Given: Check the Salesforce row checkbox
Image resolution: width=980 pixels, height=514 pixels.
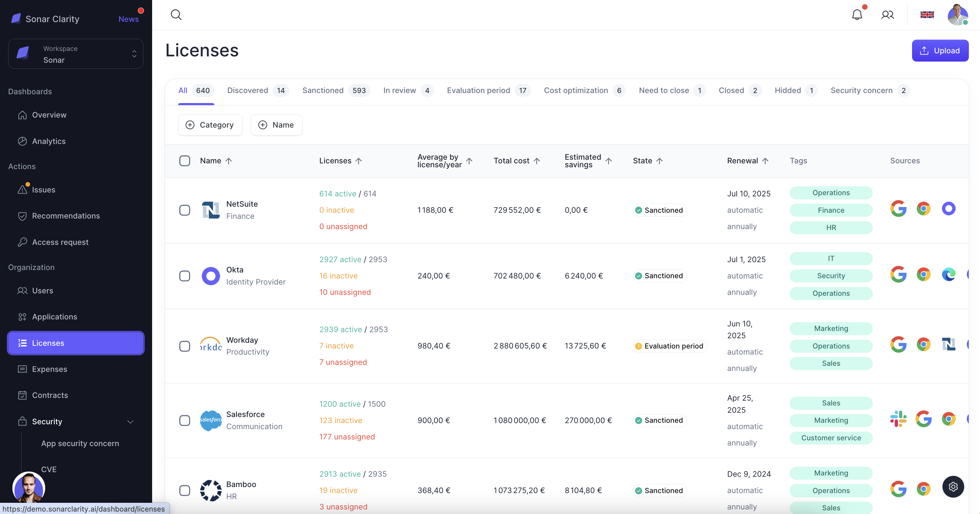Looking at the screenshot, I should tap(185, 420).
